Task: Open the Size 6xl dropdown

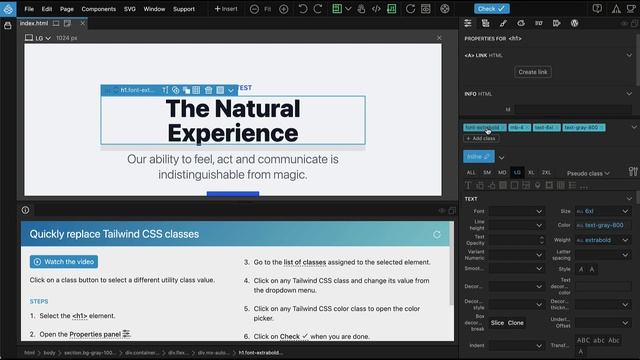Action: [602, 211]
